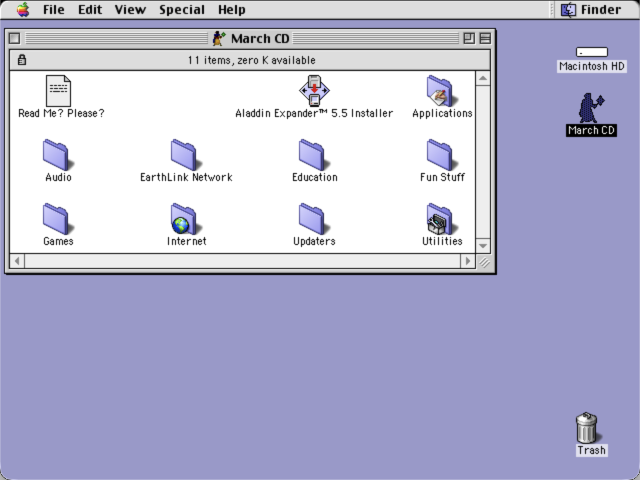Click the Trash can icon
This screenshot has width=640, height=480.
pos(587,427)
